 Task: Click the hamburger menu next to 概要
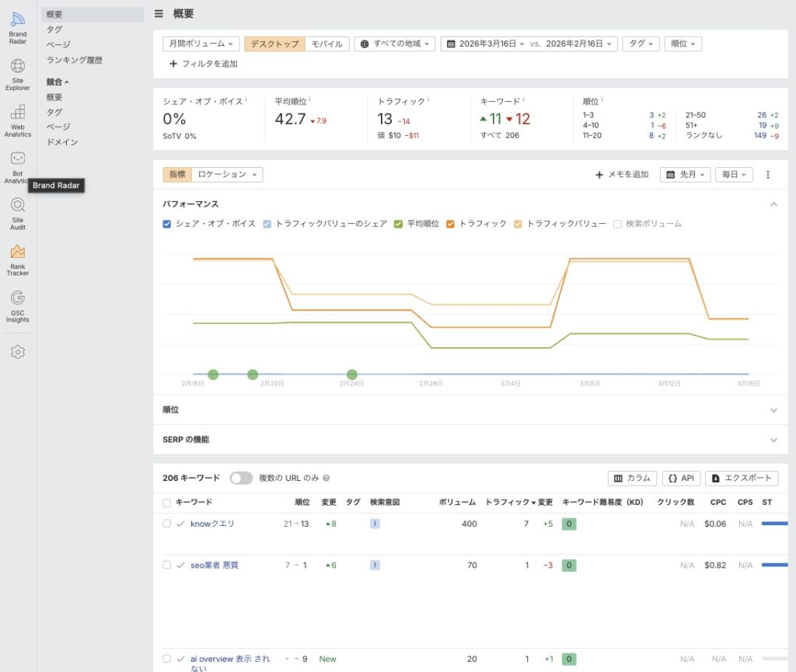[159, 13]
